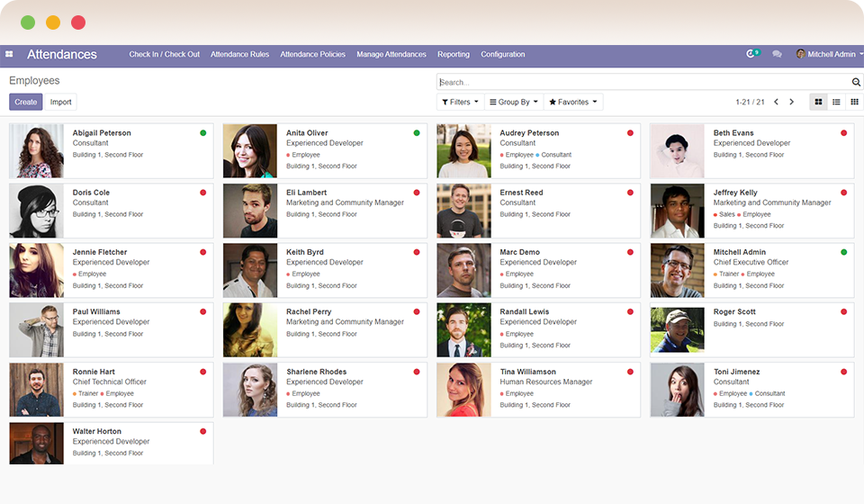Click the name Tina Williamson

coord(528,372)
